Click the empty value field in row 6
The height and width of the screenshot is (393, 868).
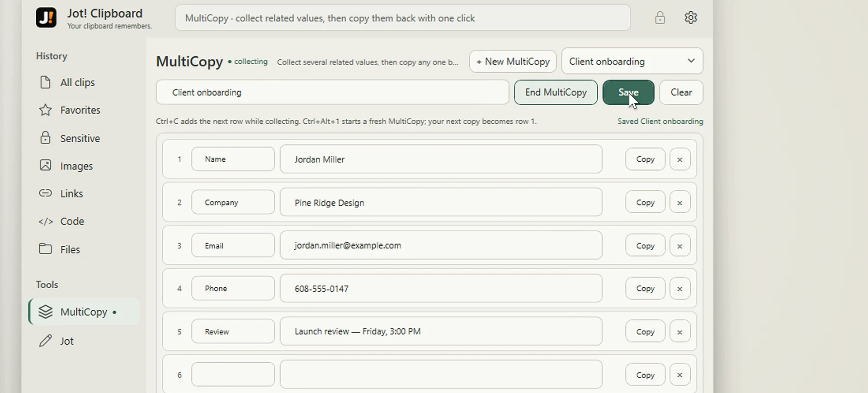pos(441,374)
